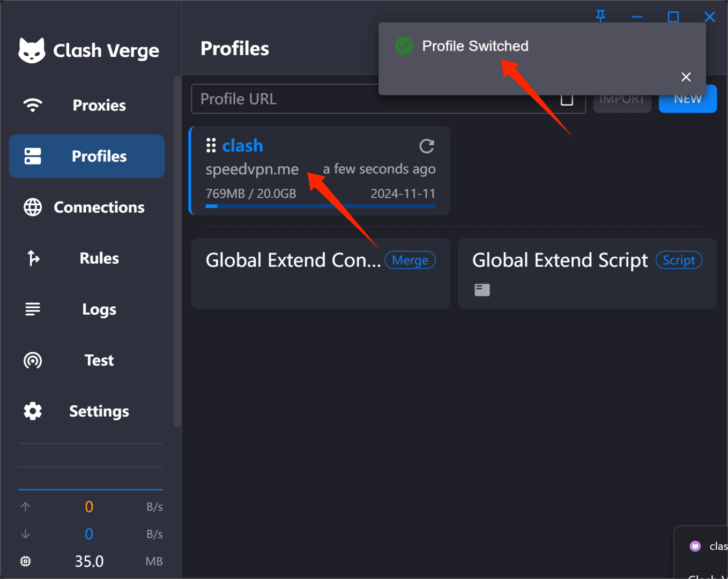Click the speedvpn.me text

(x=252, y=169)
